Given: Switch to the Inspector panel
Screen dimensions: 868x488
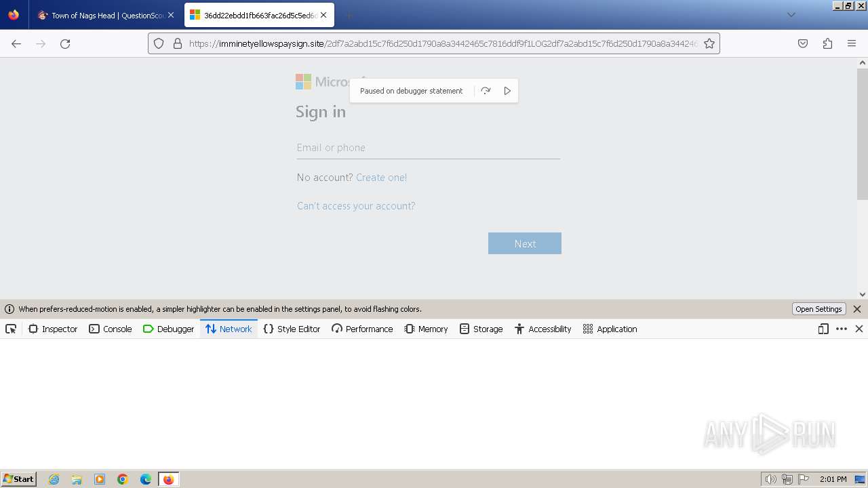Looking at the screenshot, I should tap(53, 329).
